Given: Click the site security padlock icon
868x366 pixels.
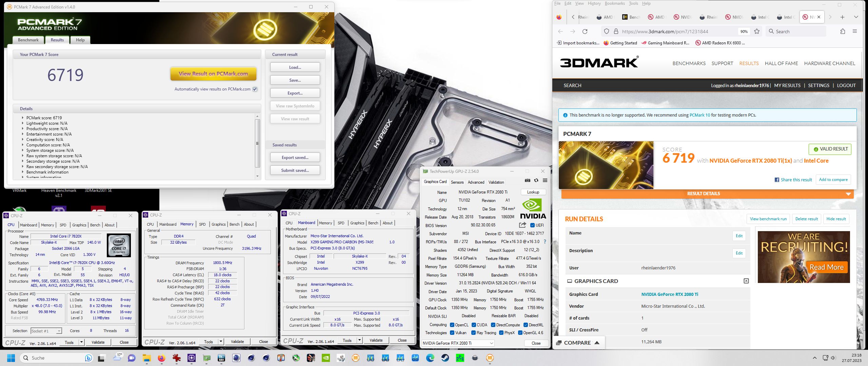Looking at the screenshot, I should (616, 32).
